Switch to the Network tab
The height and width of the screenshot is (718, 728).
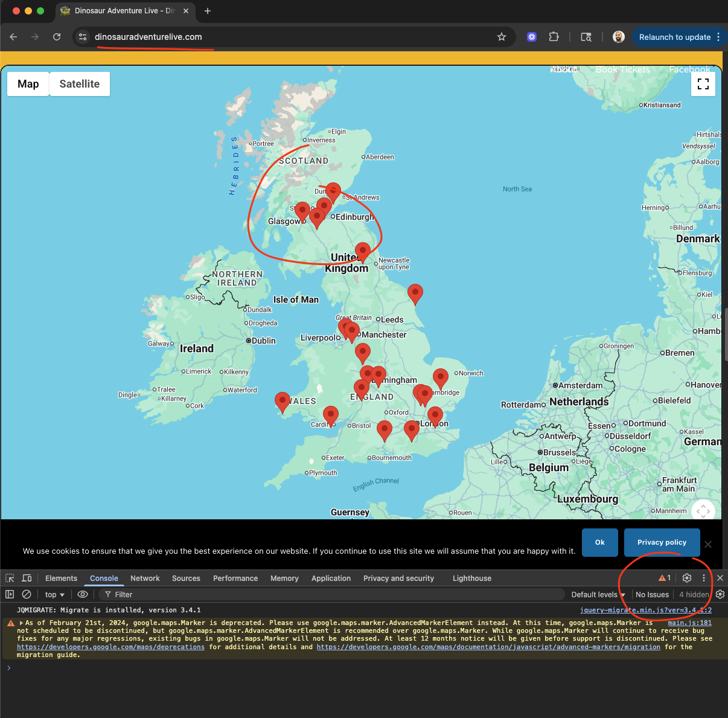click(x=145, y=578)
